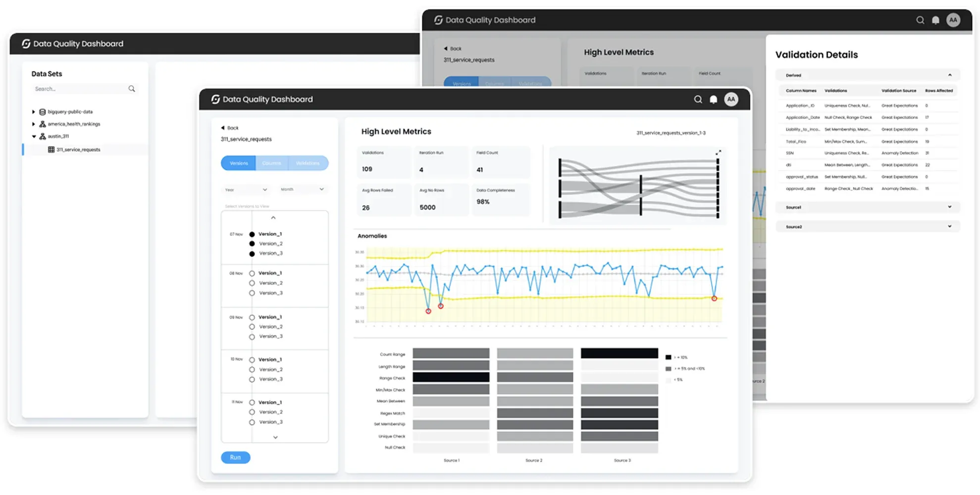Viewport: 980px width, 495px height.
Task: Open the AA avatar in front dashboard window
Action: point(731,99)
